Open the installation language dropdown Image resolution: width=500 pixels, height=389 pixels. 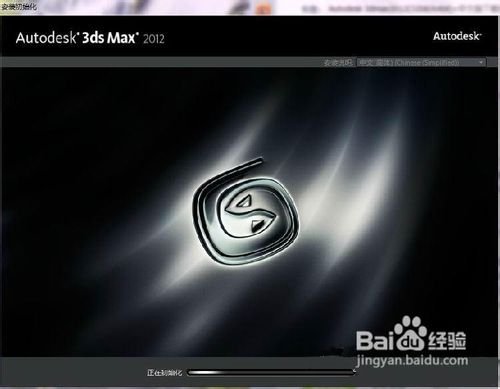pyautogui.click(x=421, y=62)
